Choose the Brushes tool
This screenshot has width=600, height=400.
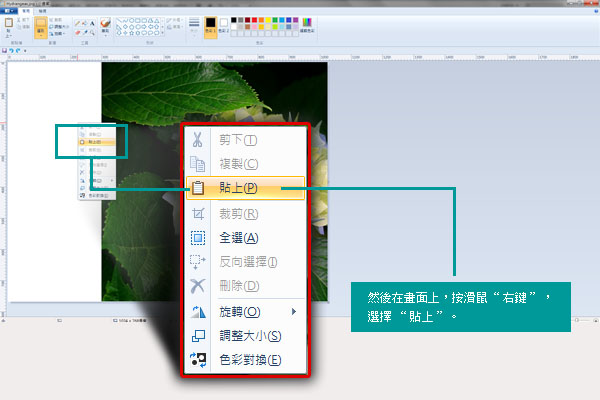tap(106, 23)
